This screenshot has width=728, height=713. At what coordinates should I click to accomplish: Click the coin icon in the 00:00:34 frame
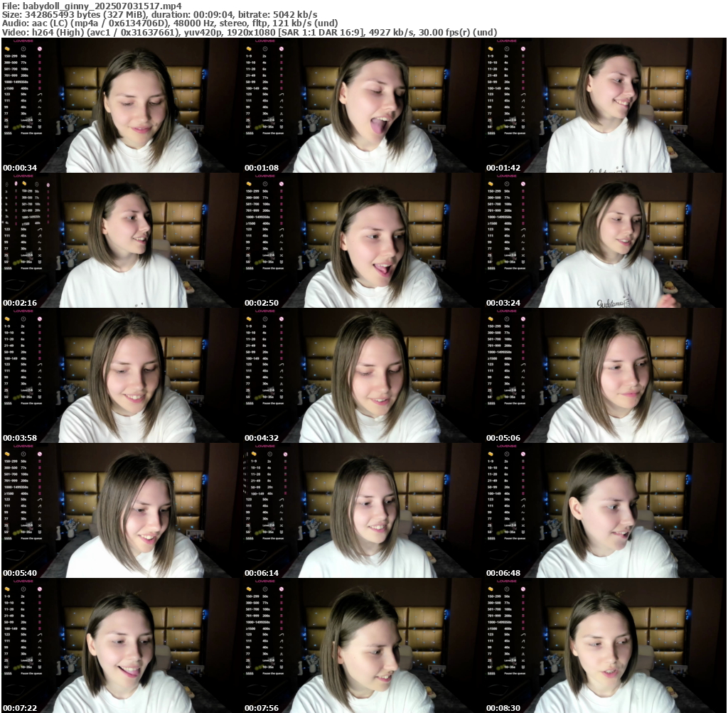click(x=7, y=49)
